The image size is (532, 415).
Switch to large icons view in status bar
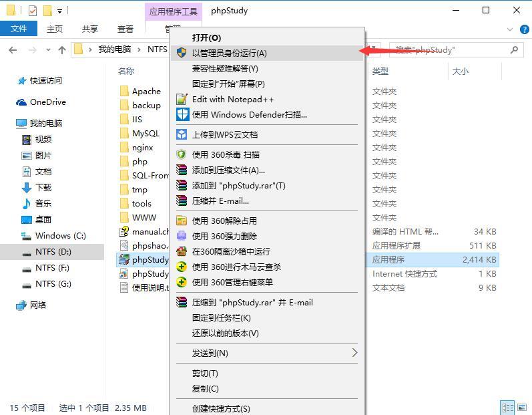522,408
